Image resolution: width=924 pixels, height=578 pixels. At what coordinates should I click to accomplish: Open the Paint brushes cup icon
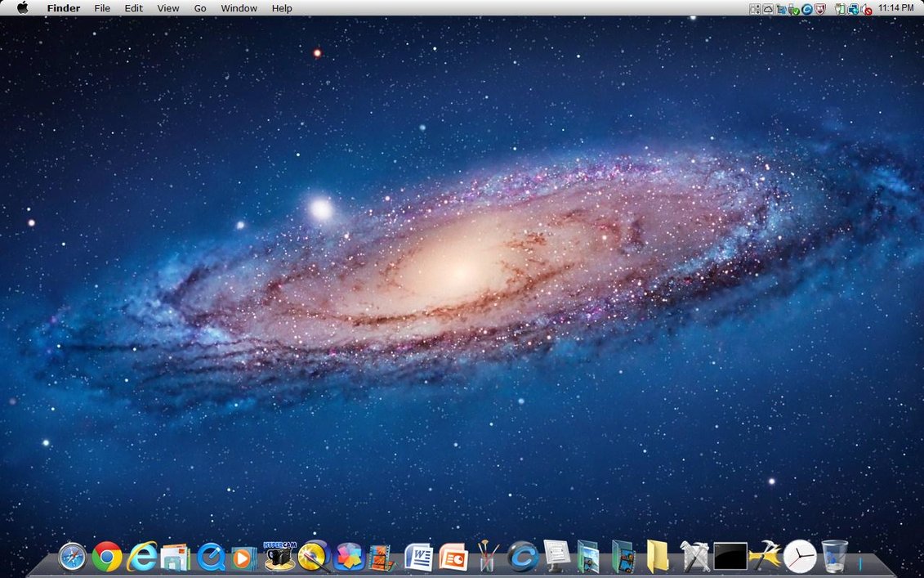coord(488,557)
